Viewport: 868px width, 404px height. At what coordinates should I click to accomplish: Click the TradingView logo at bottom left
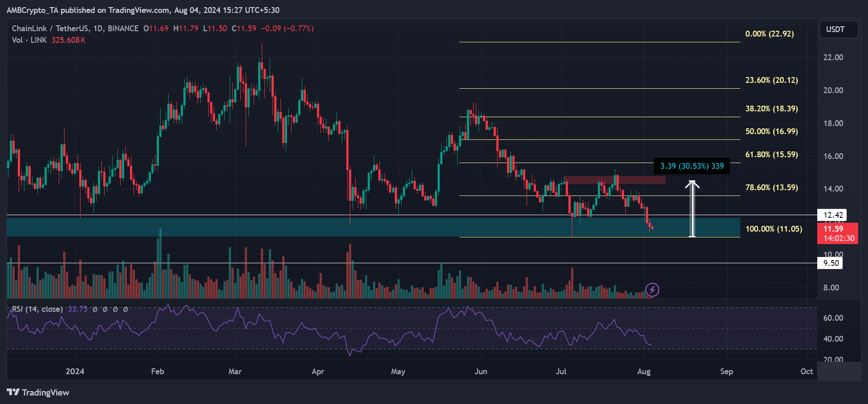(x=38, y=392)
